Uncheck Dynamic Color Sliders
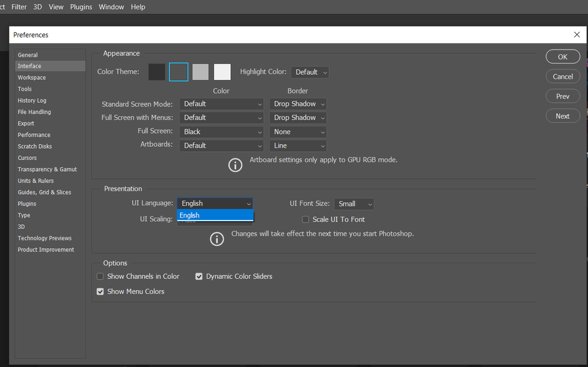 point(199,276)
